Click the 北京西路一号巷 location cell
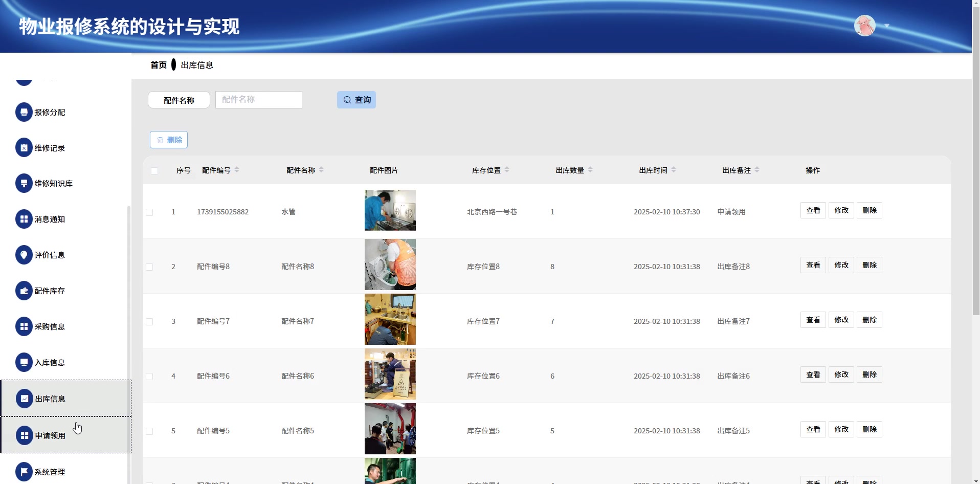The image size is (980, 484). click(x=492, y=212)
